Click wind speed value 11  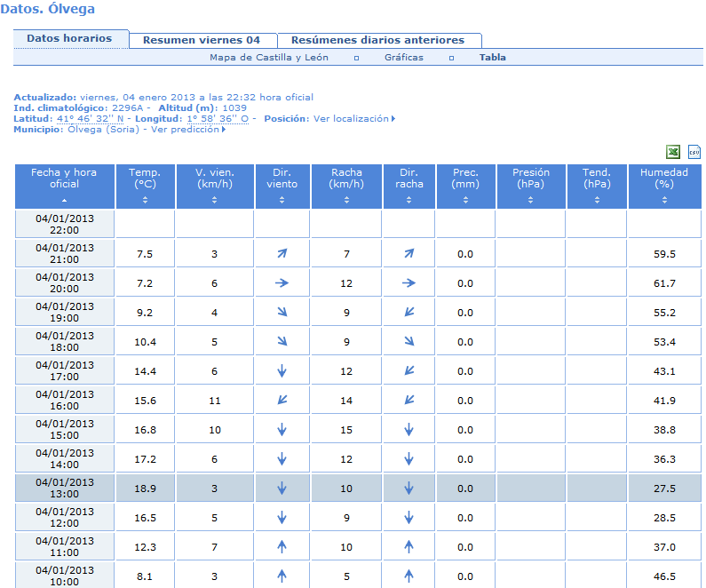point(215,401)
